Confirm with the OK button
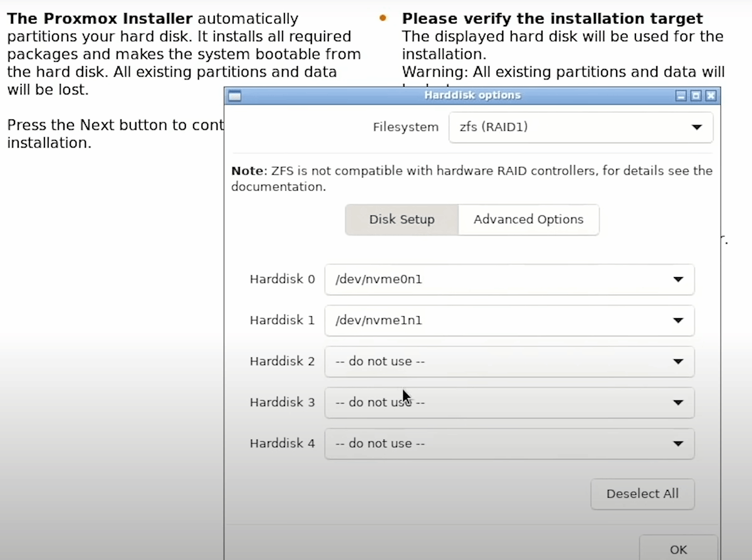752x560 pixels. [678, 549]
